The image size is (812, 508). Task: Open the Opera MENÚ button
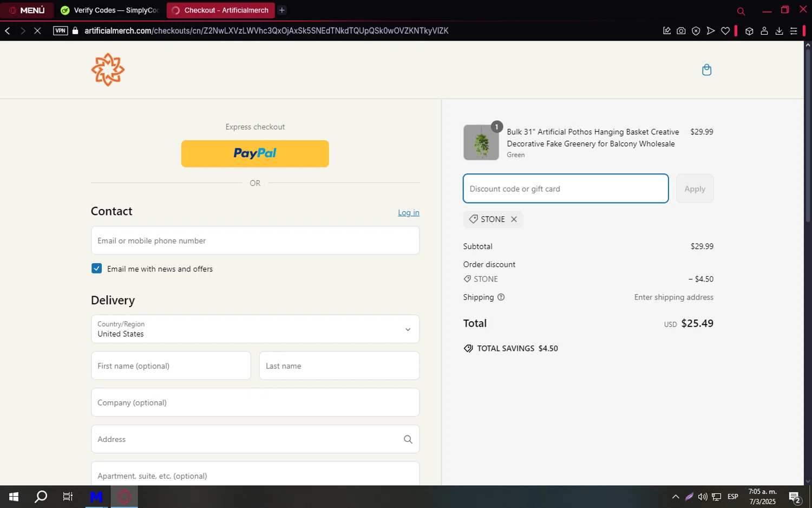pyautogui.click(x=27, y=10)
